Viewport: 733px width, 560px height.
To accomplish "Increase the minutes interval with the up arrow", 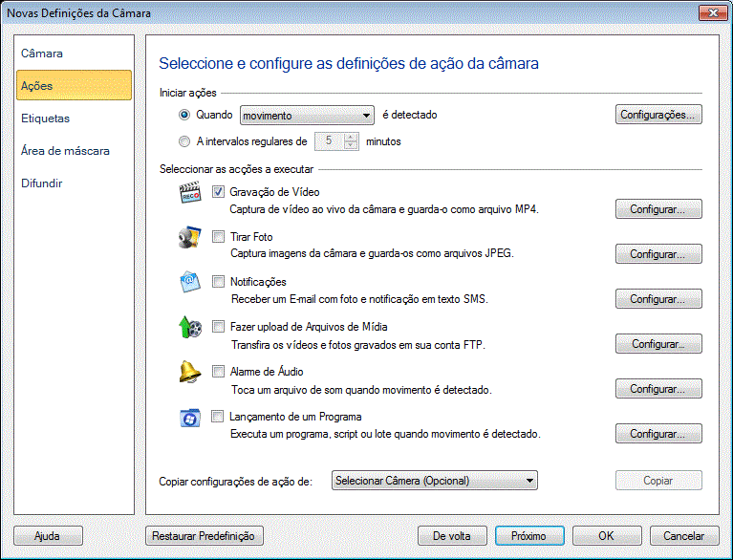I will [x=349, y=137].
